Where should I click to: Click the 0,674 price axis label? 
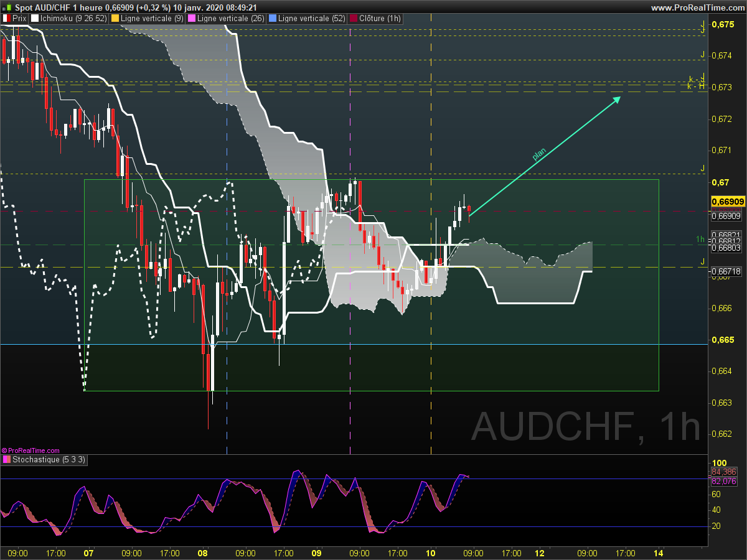tap(722, 55)
